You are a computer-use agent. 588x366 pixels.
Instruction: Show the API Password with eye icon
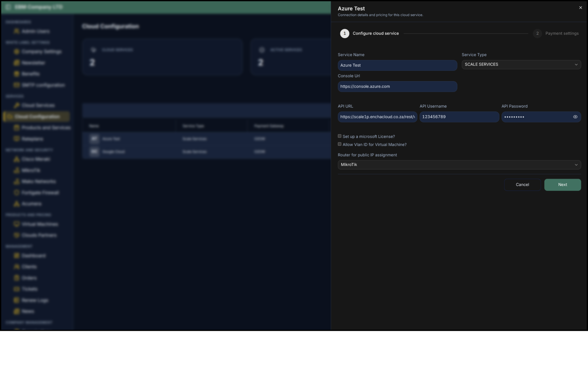coord(575,117)
